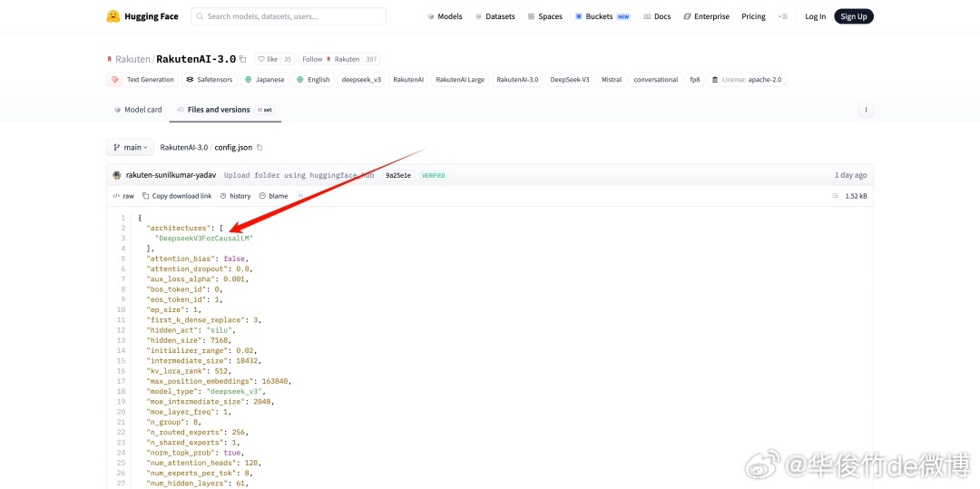
Task: Click the "hidden_size": 7168 line
Action: coord(189,340)
